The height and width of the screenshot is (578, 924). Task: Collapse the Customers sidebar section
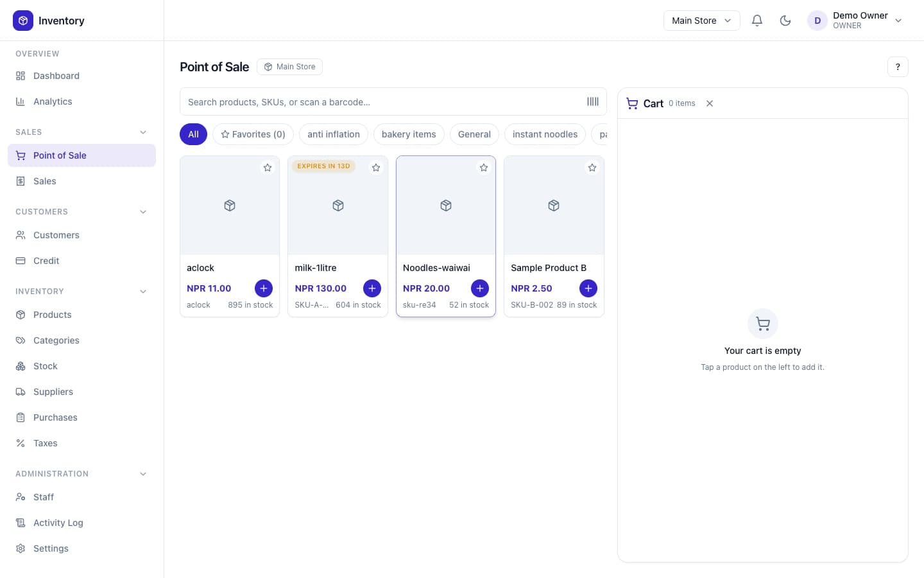pos(143,212)
